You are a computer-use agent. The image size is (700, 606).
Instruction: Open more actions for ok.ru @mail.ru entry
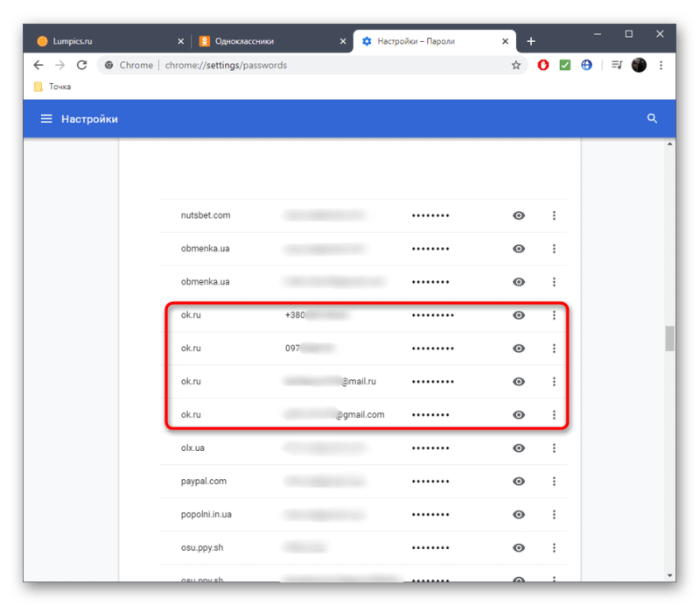point(554,382)
